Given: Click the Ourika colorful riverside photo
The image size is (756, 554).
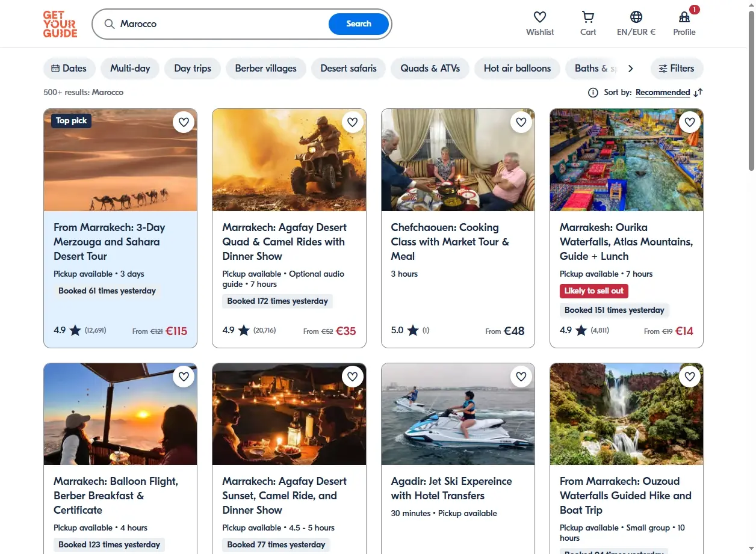Looking at the screenshot, I should 627,160.
